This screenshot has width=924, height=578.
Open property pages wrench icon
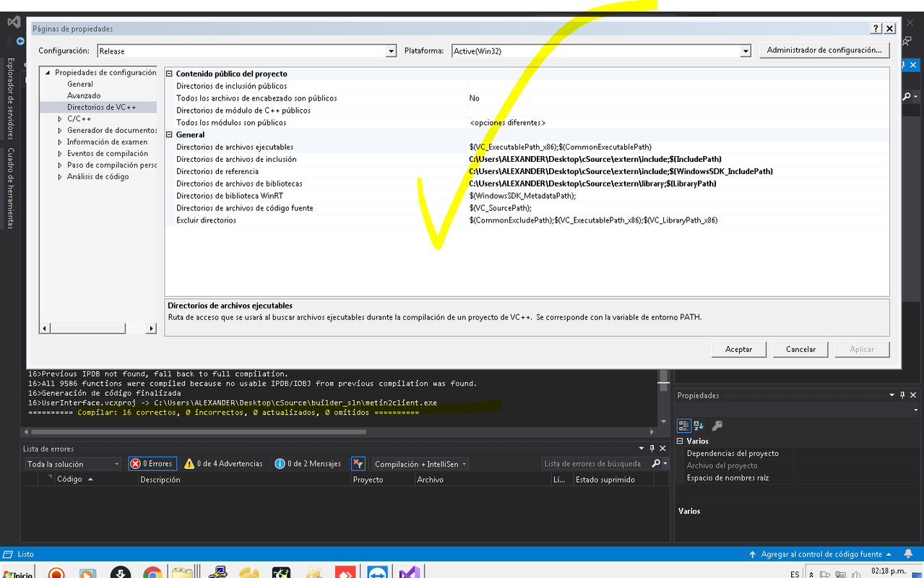717,426
